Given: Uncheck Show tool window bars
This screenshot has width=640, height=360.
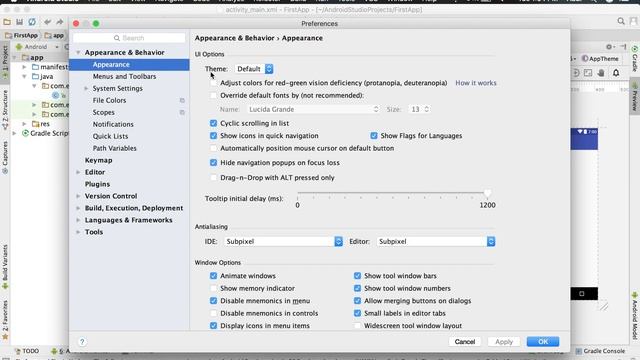Looking at the screenshot, I should [x=358, y=276].
